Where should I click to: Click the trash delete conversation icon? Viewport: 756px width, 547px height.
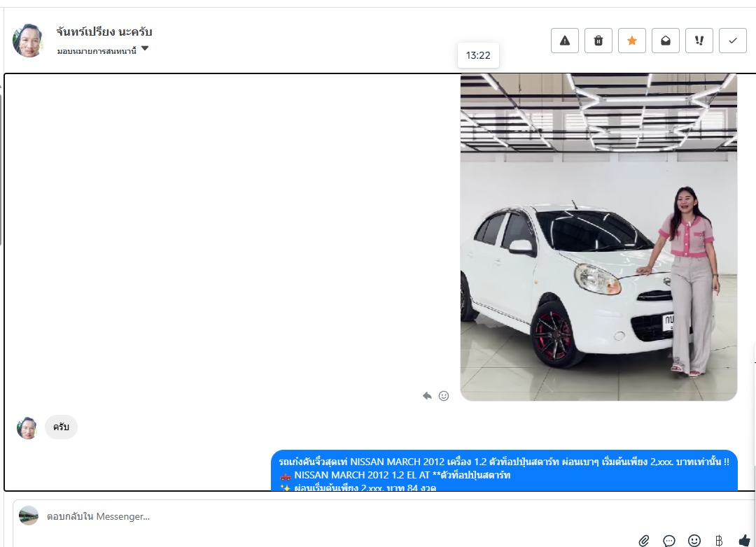tap(598, 41)
